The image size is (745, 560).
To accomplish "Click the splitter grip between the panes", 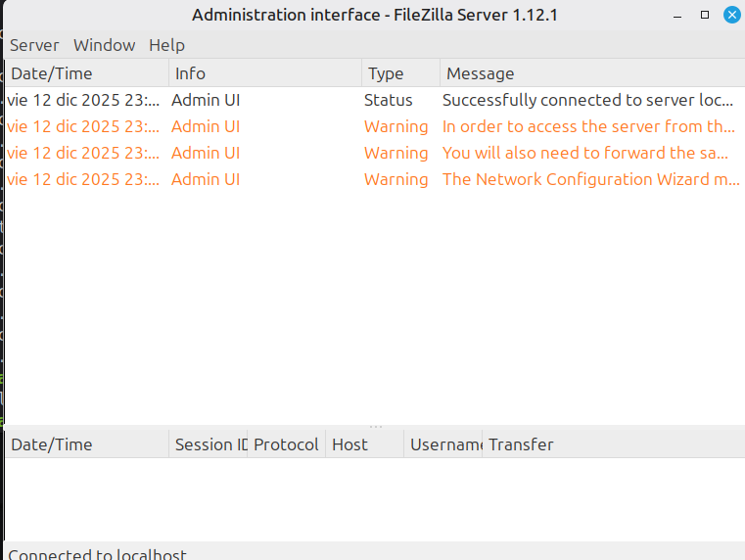I will [376, 427].
